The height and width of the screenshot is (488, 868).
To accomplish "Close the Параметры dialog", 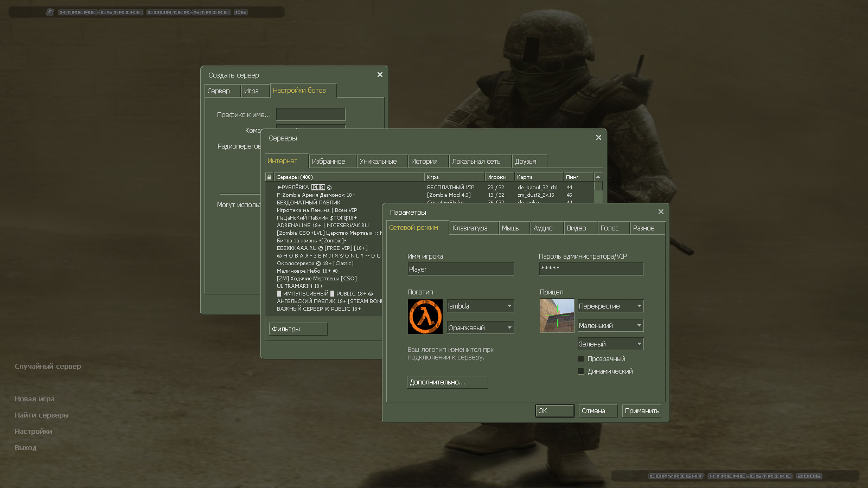I will pyautogui.click(x=661, y=212).
